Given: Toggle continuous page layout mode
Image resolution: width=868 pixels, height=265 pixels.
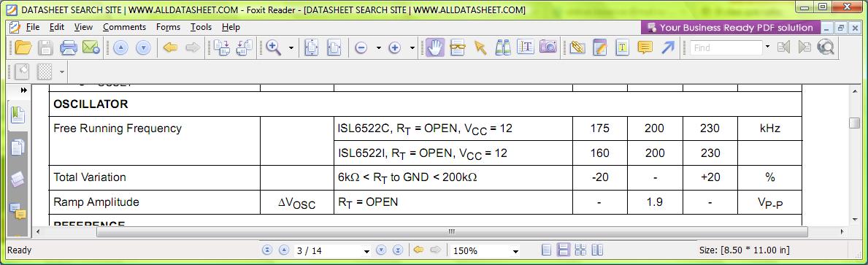Looking at the screenshot, I should click(564, 250).
